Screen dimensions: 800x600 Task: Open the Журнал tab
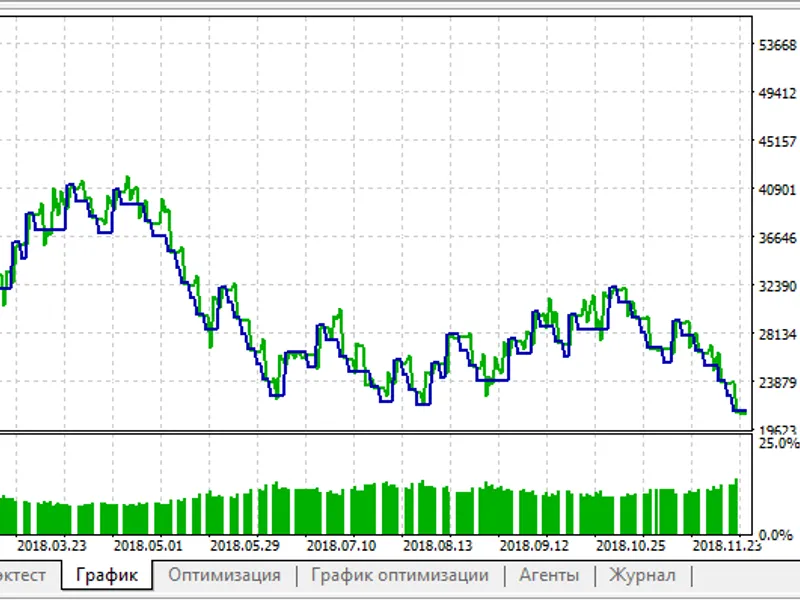pyautogui.click(x=642, y=576)
